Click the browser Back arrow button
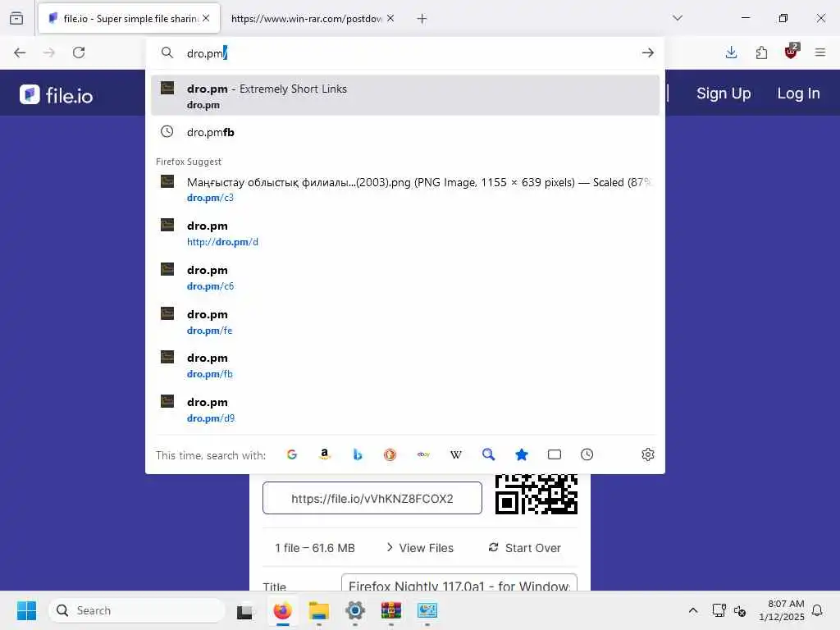The width and height of the screenshot is (840, 630). tap(20, 52)
